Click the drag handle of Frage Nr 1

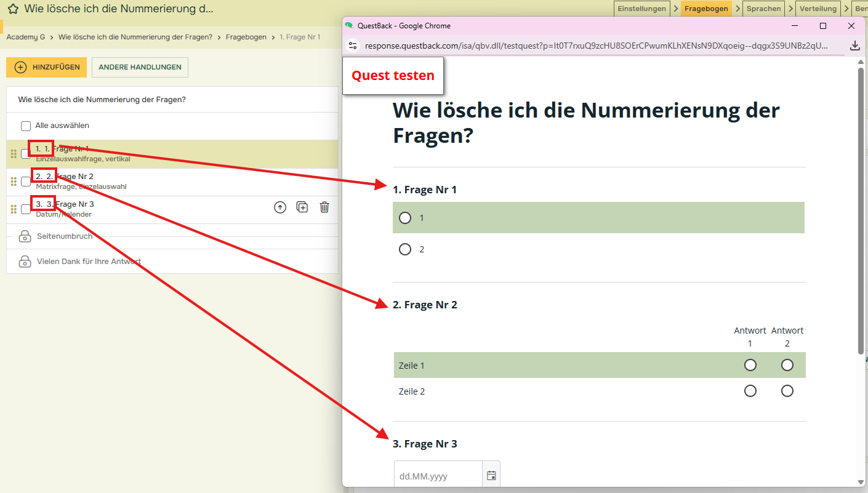point(14,154)
